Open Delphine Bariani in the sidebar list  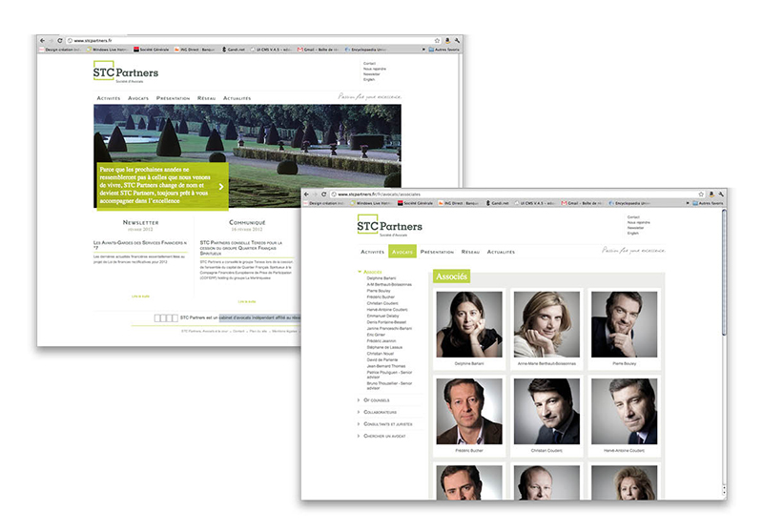381,278
